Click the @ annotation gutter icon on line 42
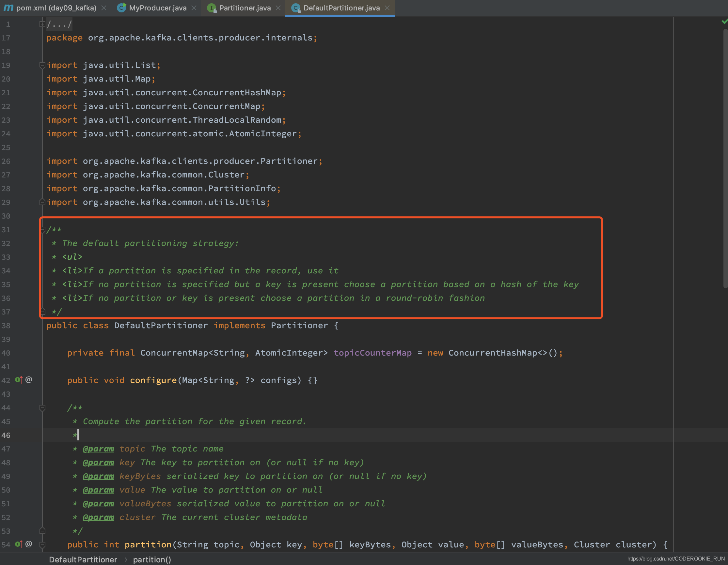The width and height of the screenshot is (728, 565). pos(29,380)
